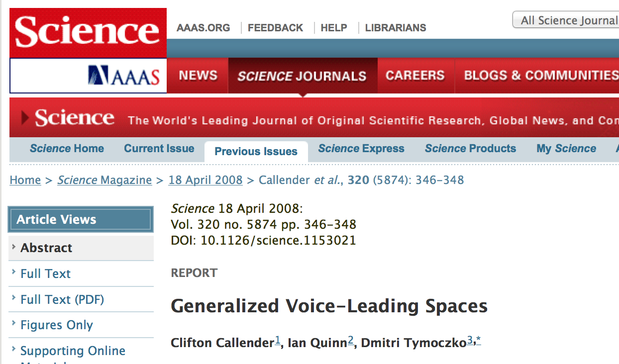Go to the LIBRARIANS page

(x=396, y=28)
